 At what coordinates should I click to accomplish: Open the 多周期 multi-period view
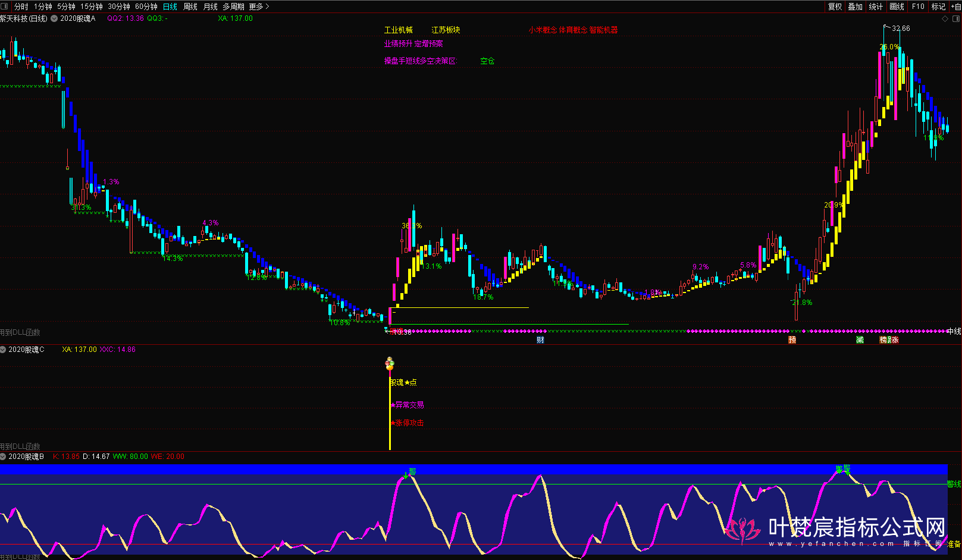coord(233,7)
